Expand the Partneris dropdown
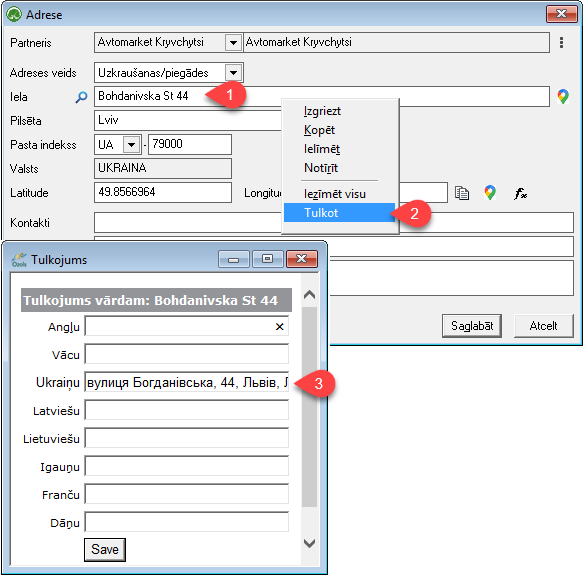586x578 pixels. click(x=233, y=43)
